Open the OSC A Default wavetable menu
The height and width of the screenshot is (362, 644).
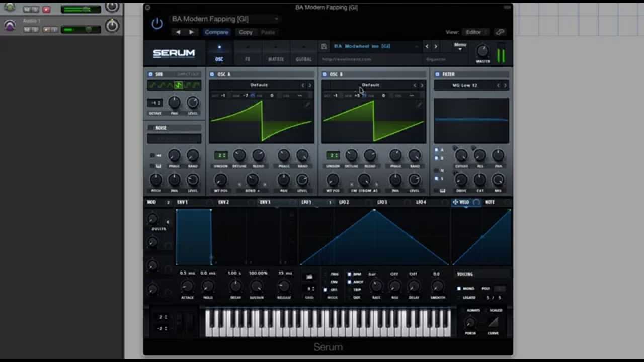259,85
